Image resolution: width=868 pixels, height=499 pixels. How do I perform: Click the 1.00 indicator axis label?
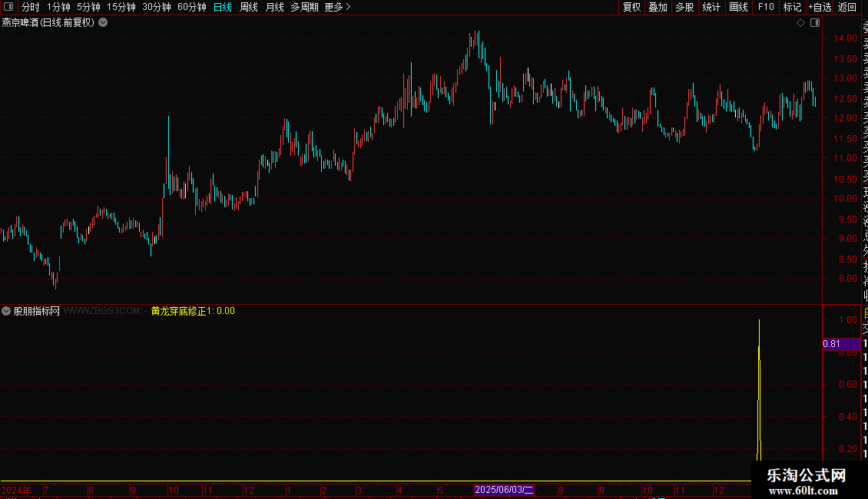[x=847, y=320]
